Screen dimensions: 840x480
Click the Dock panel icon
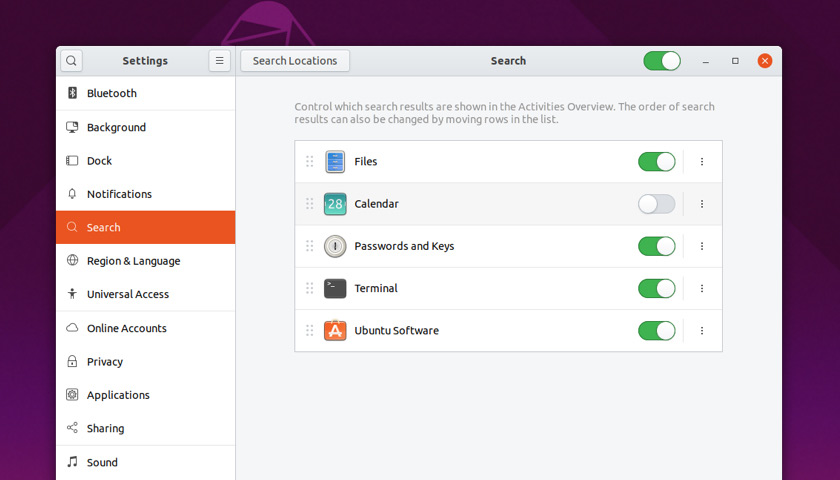pyautogui.click(x=72, y=161)
